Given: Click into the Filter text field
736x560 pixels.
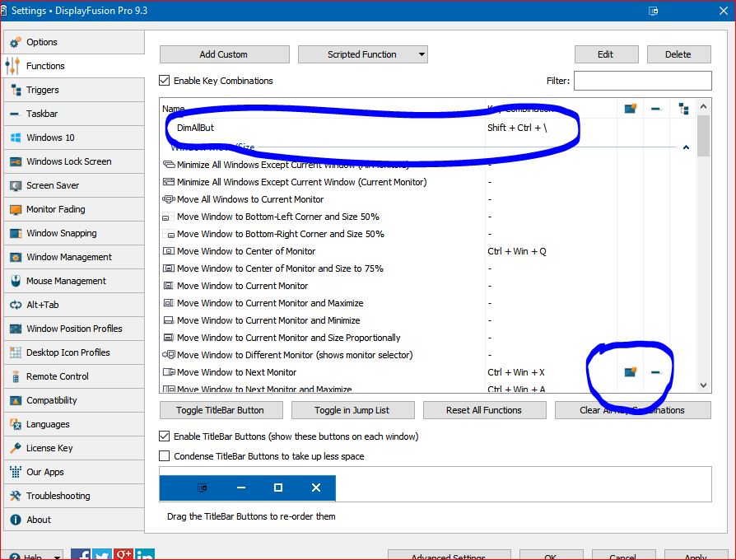Looking at the screenshot, I should tap(642, 81).
